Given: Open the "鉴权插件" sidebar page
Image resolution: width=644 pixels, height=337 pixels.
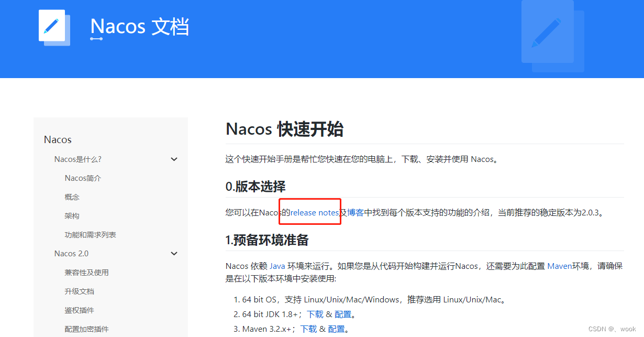Looking at the screenshot, I should click(79, 310).
